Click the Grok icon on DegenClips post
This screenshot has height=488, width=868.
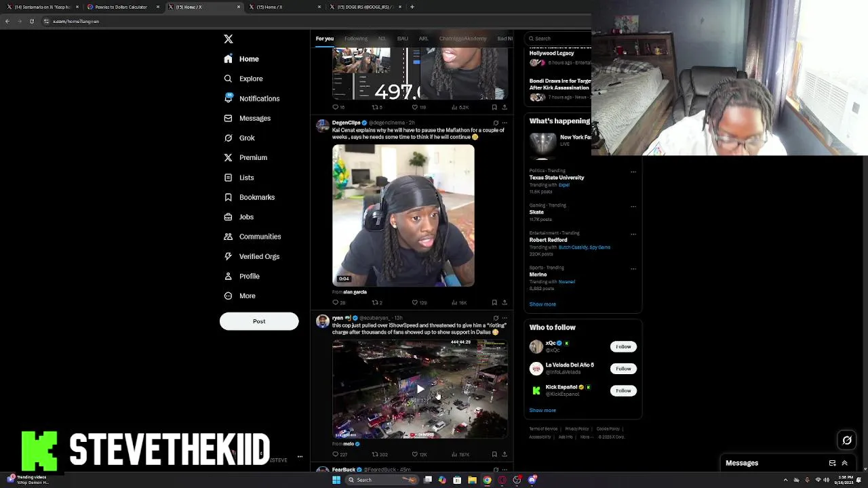496,123
